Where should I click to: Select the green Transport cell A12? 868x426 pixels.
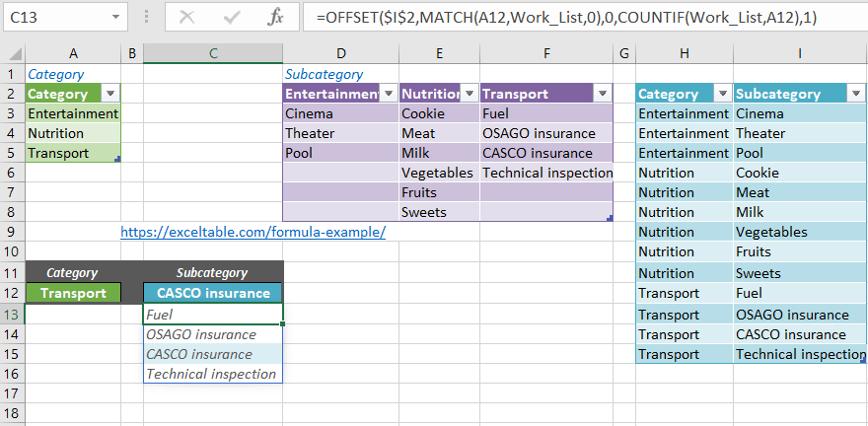click(x=72, y=293)
